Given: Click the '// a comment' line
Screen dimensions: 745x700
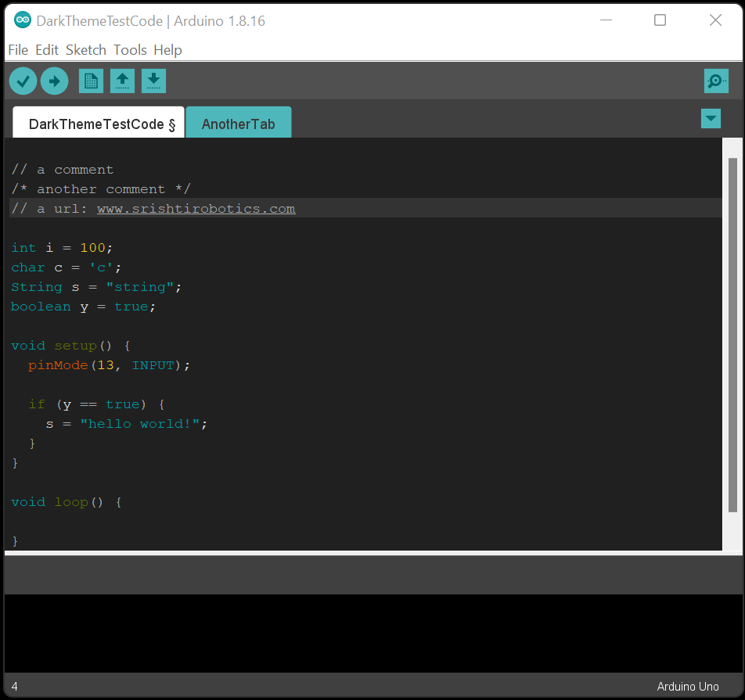Looking at the screenshot, I should pyautogui.click(x=63, y=170).
